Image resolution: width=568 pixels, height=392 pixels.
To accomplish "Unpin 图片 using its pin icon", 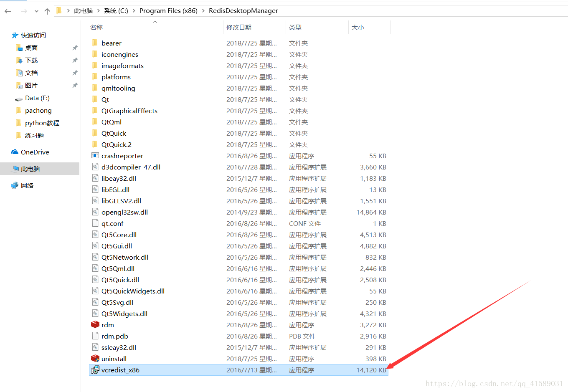I will 75,85.
